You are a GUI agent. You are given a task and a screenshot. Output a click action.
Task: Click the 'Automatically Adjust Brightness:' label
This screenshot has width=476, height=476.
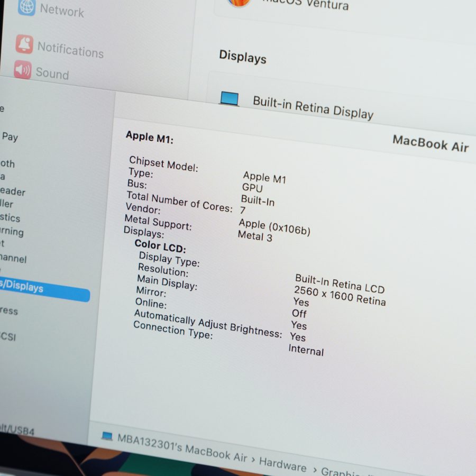point(208,323)
